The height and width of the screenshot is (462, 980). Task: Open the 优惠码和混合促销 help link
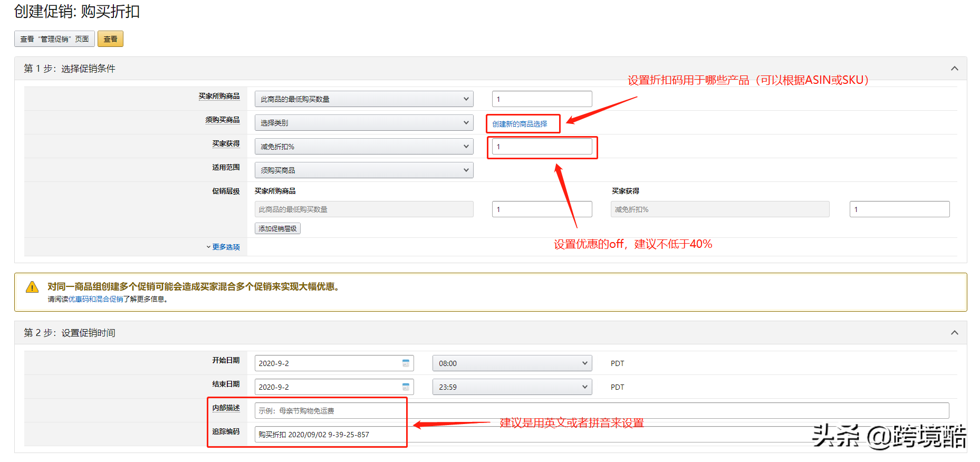pyautogui.click(x=95, y=299)
